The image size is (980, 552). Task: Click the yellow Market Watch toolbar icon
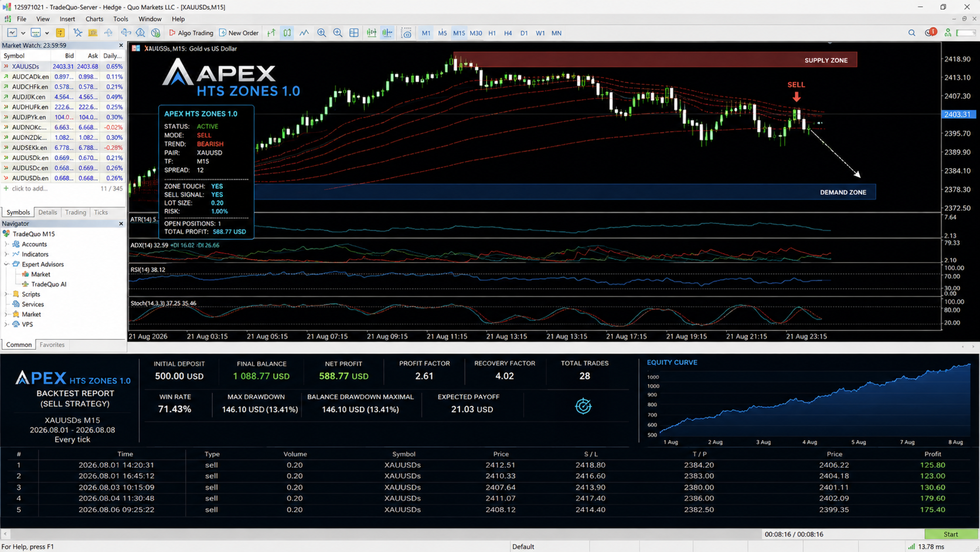pos(60,33)
